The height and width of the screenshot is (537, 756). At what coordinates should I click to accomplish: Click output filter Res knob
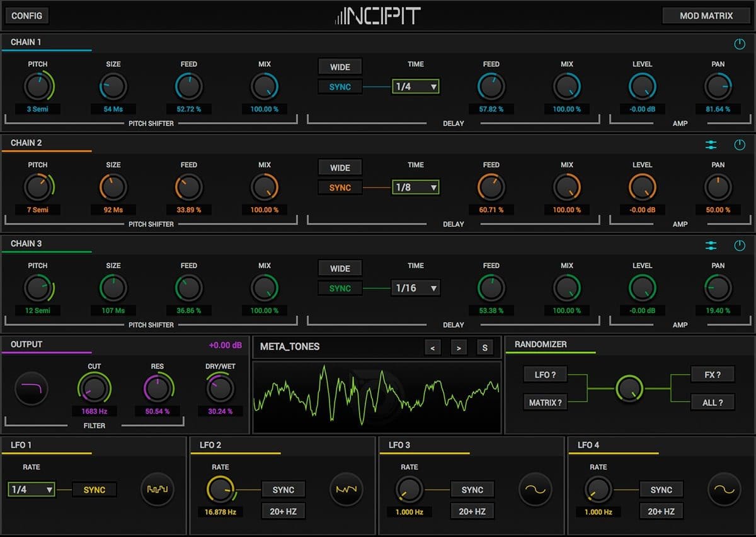click(x=157, y=389)
